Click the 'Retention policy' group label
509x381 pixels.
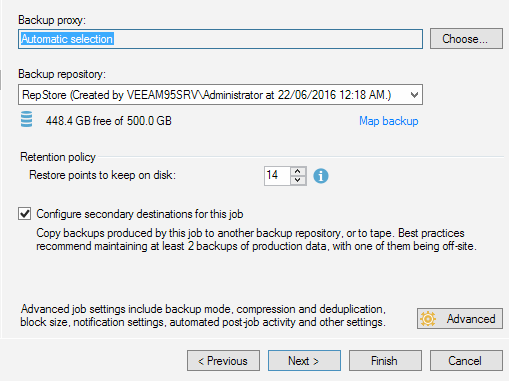point(58,157)
